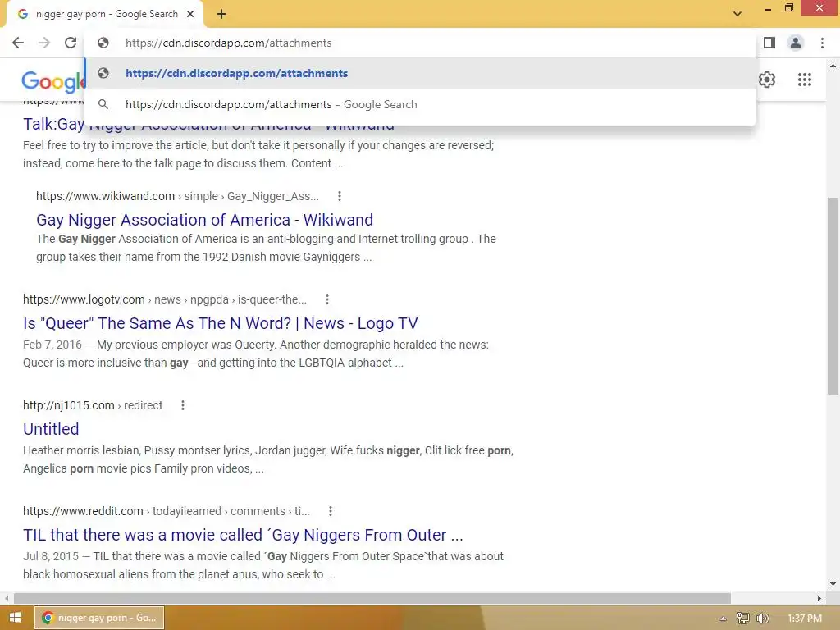Click the browser forward arrow
840x630 pixels.
point(44,43)
